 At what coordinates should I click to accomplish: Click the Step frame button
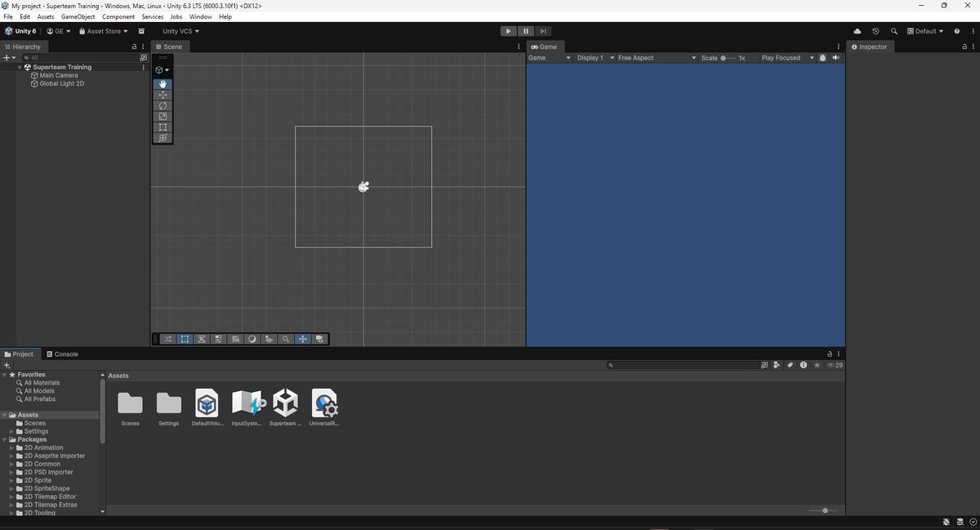543,31
